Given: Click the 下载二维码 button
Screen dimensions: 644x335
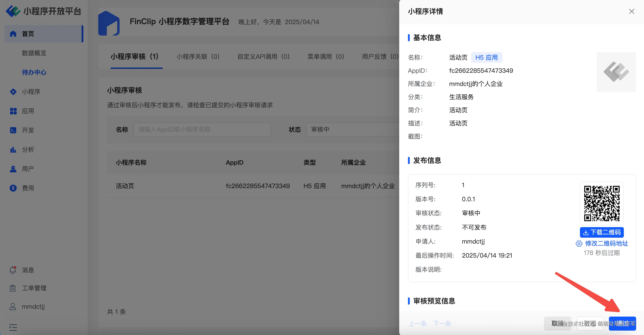Looking at the screenshot, I should 601,232.
